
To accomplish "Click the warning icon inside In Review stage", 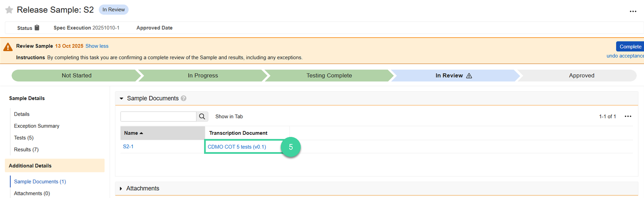I will [x=469, y=76].
